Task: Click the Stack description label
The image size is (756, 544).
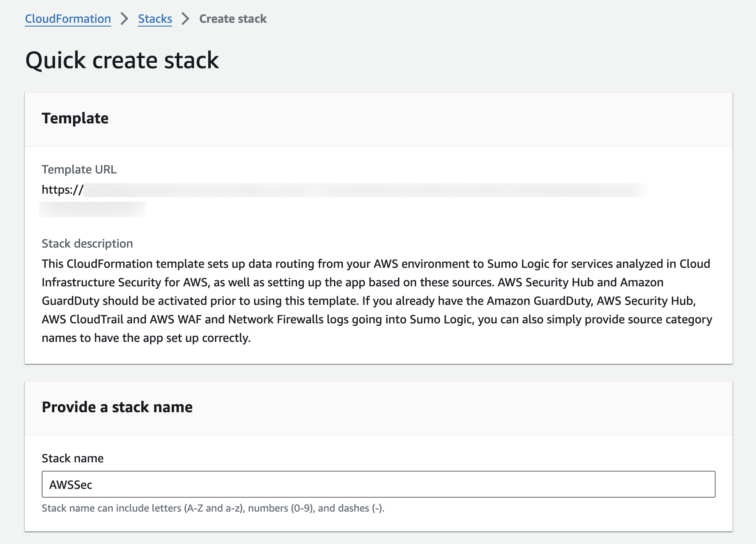Action: (87, 243)
